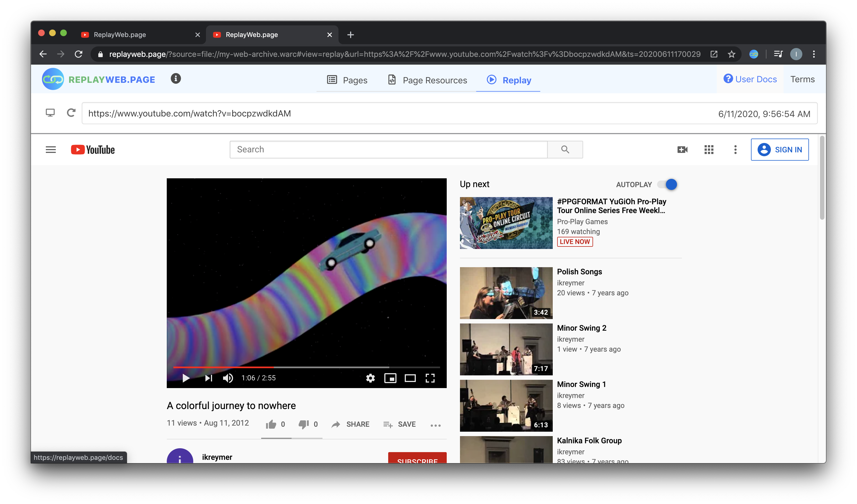Viewport: 857px width, 504px height.
Task: Open the Chrome profile avatar
Action: pyautogui.click(x=796, y=54)
